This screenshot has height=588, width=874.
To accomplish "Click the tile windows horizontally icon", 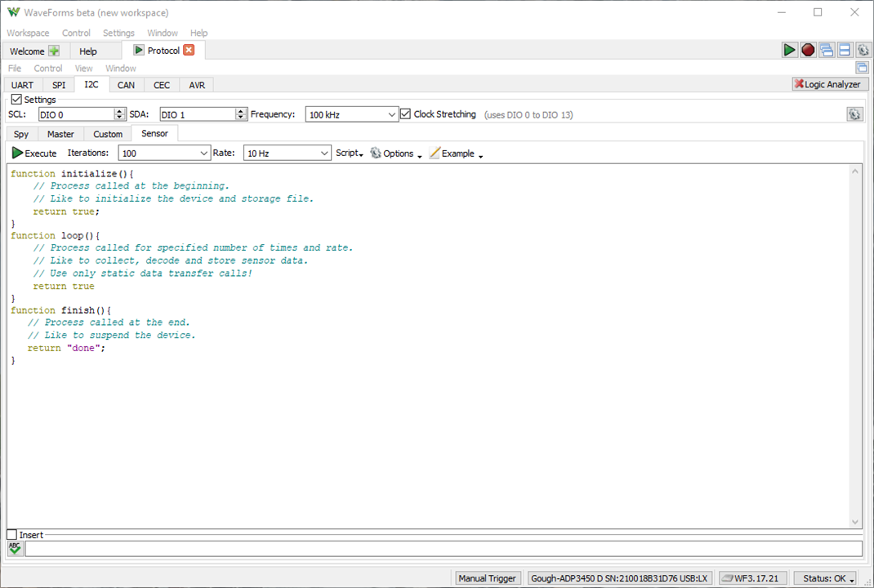I will pos(845,50).
